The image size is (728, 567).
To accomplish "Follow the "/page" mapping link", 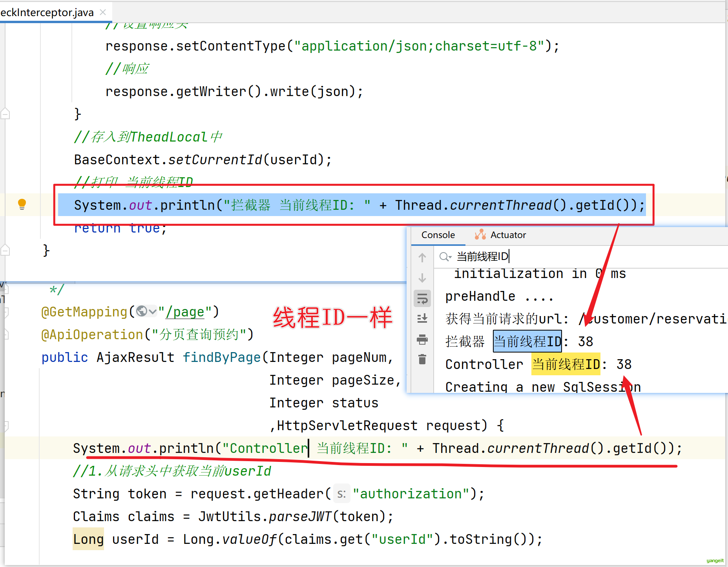I will pos(185,312).
